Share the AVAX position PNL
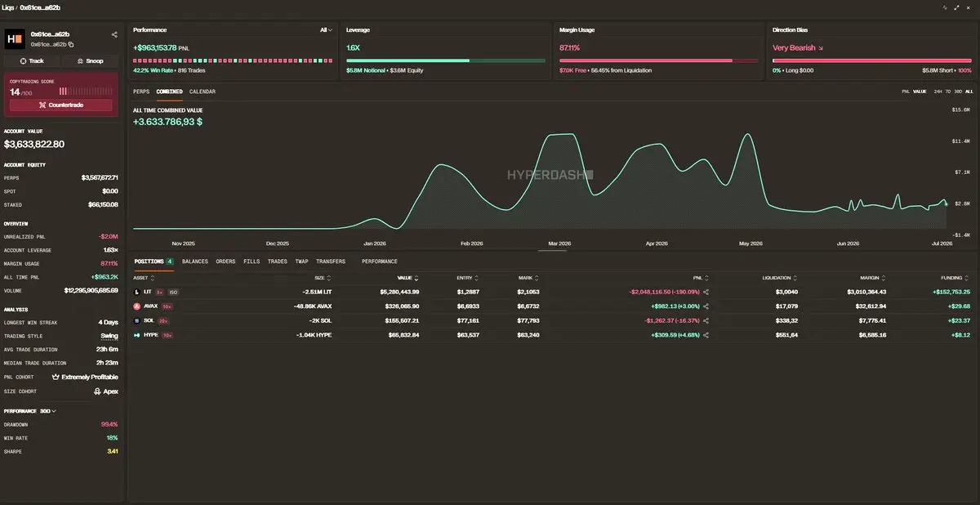Image resolution: width=980 pixels, height=505 pixels. 706,306
